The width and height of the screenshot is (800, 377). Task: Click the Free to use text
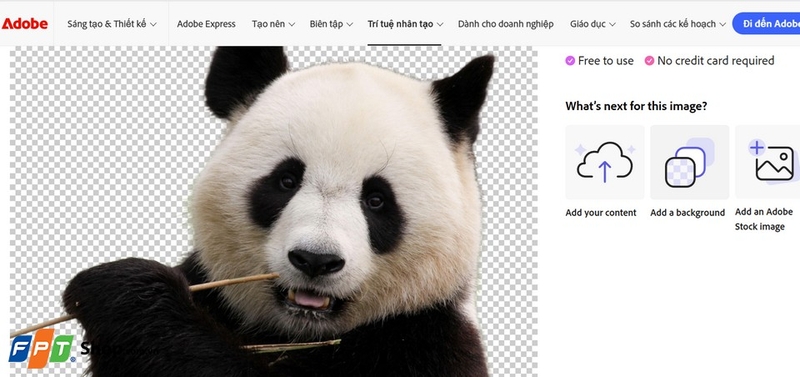tap(605, 61)
